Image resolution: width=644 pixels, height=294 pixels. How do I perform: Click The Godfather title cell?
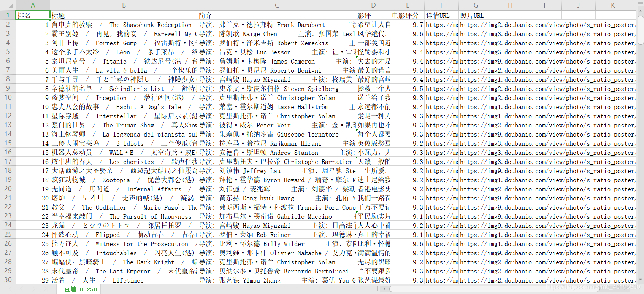tap(124, 207)
